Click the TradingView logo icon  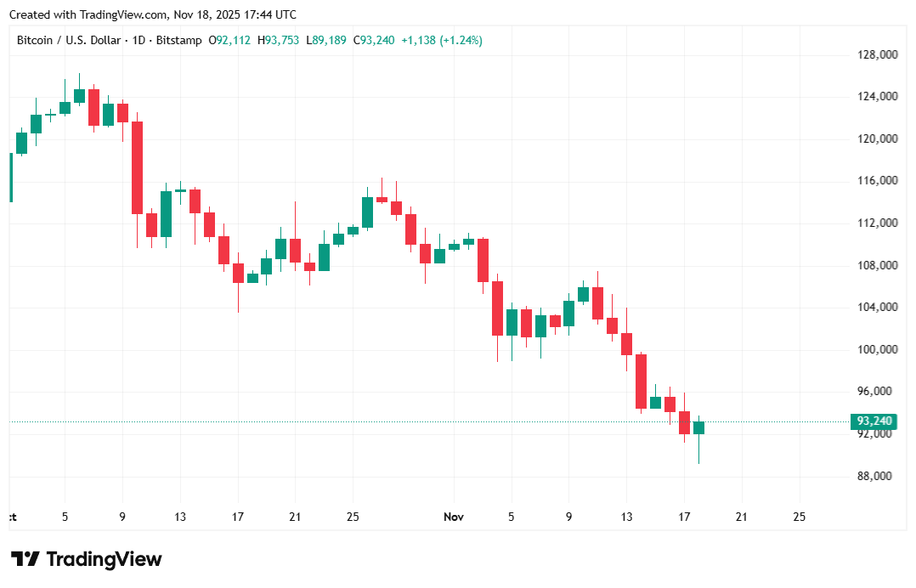[25, 559]
